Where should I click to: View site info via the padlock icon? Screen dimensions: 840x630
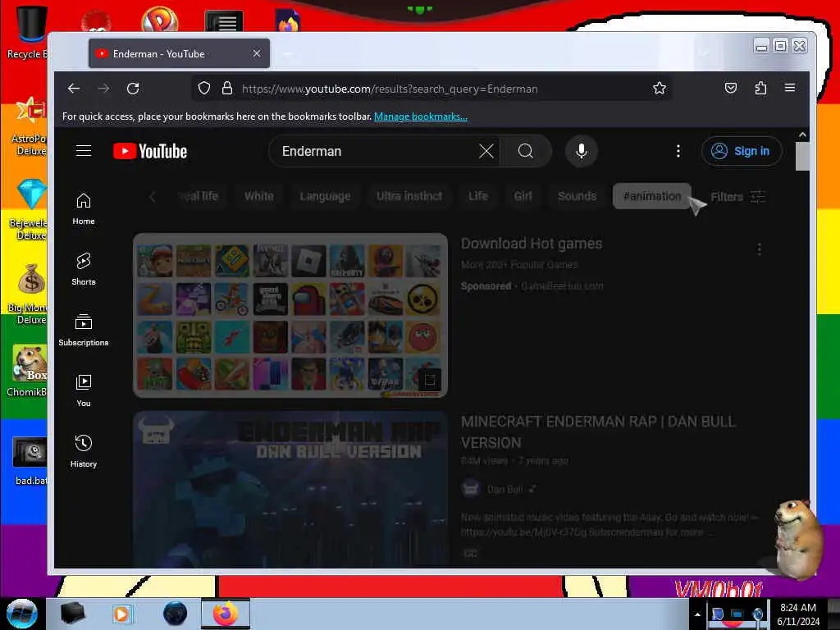(x=227, y=89)
